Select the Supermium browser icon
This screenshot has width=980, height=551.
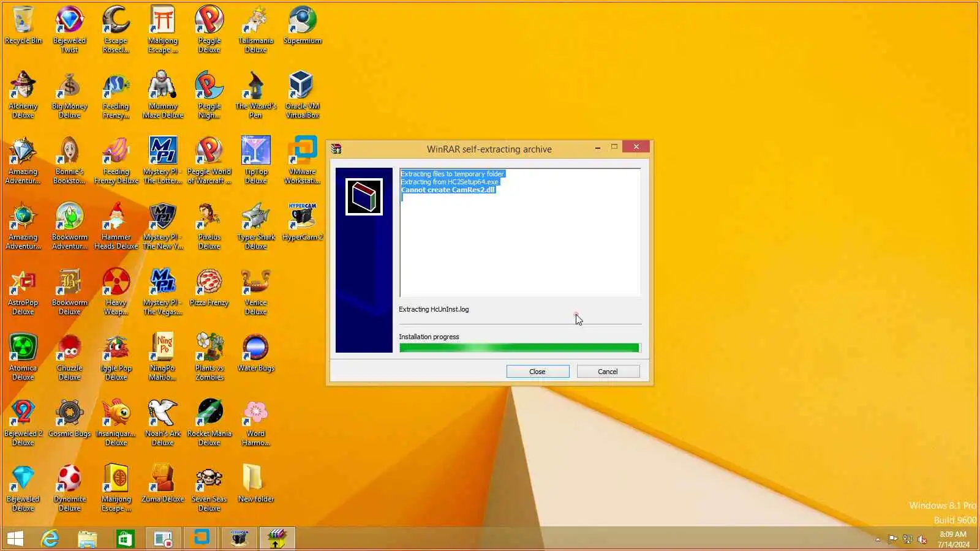coord(303,26)
